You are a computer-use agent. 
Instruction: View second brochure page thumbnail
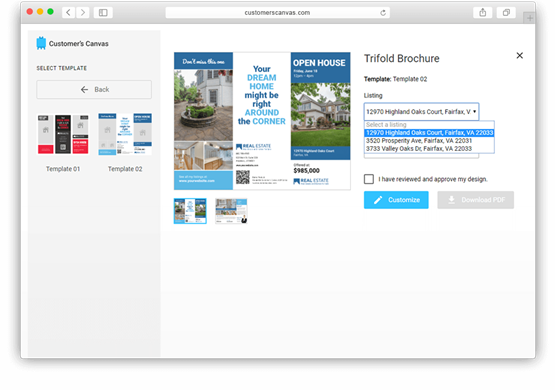231,211
